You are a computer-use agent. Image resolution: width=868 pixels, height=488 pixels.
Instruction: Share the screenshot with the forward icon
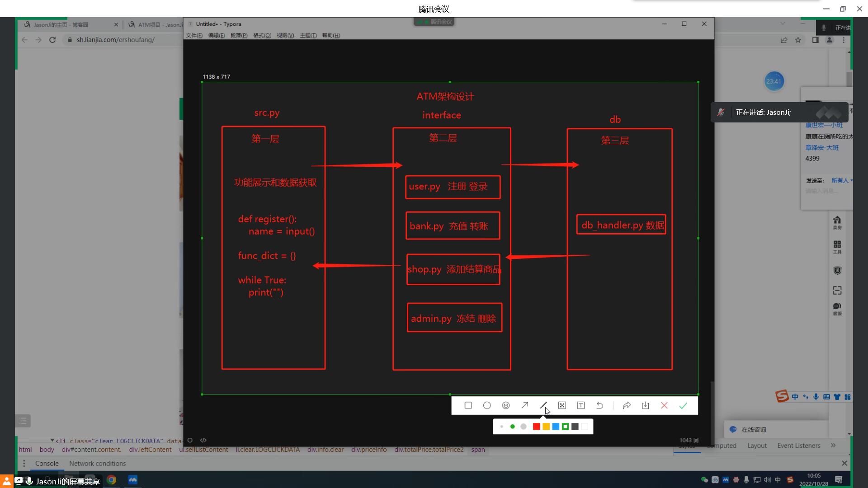tap(627, 406)
